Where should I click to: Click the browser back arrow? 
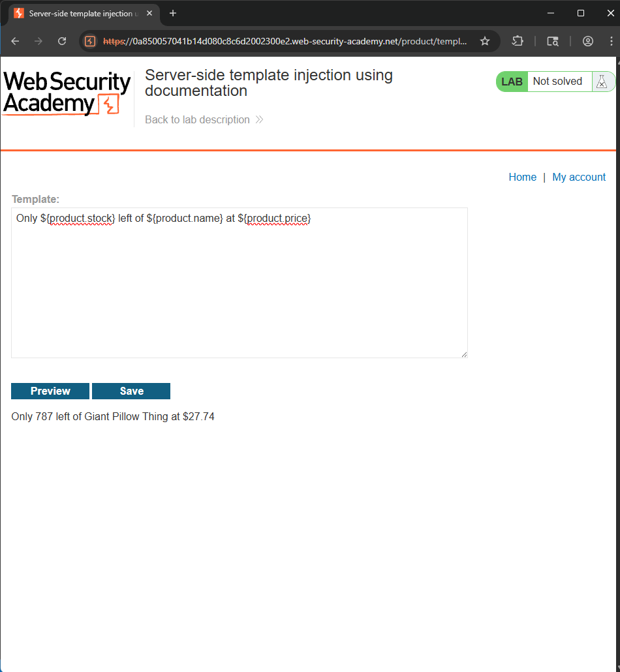pyautogui.click(x=16, y=41)
